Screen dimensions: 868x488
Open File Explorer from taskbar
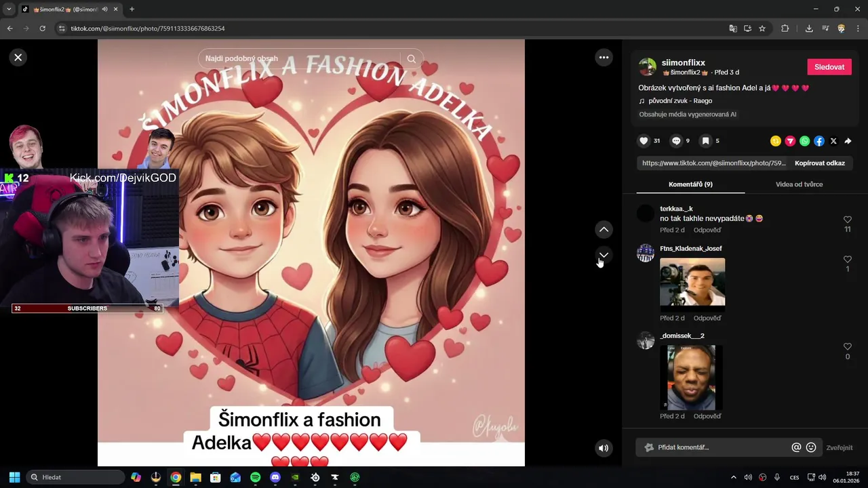(195, 477)
